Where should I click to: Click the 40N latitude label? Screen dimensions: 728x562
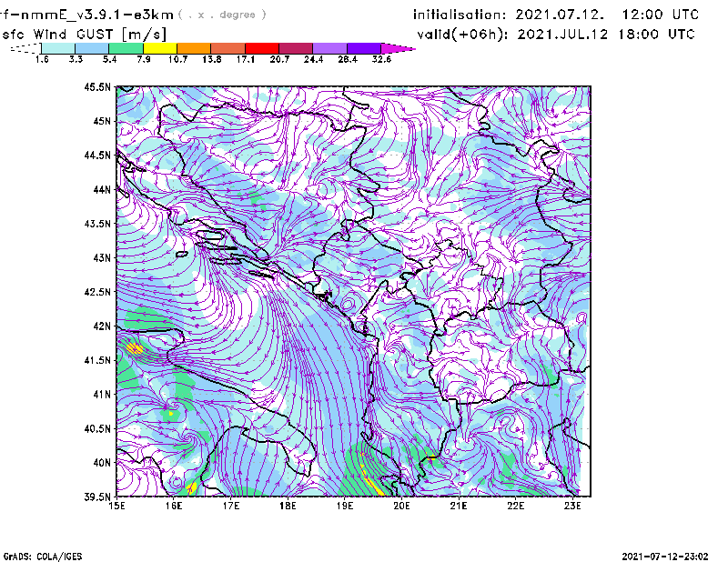coord(102,463)
